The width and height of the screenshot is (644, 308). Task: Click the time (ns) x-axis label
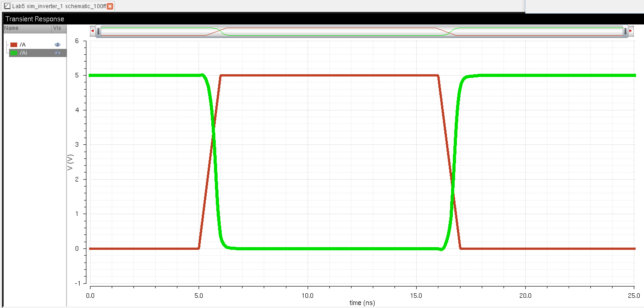point(362,303)
